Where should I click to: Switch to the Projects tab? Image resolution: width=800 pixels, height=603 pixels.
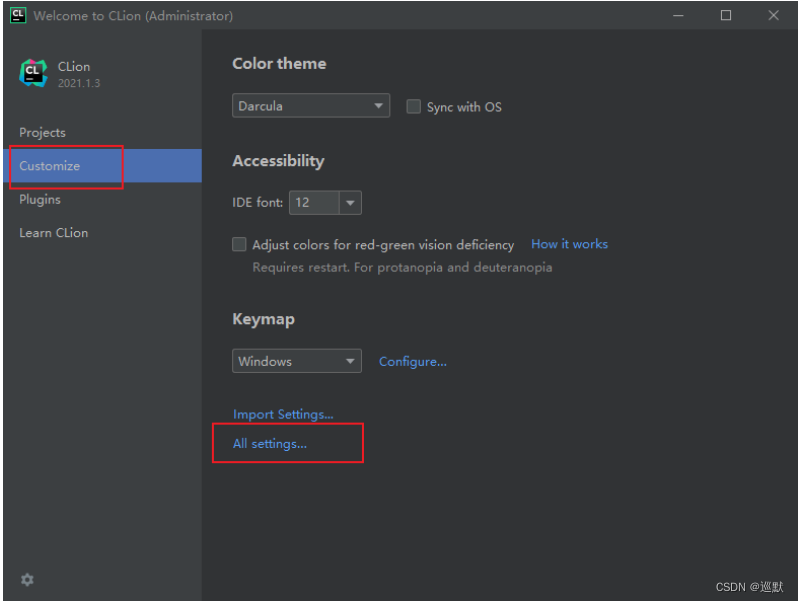pyautogui.click(x=103, y=133)
